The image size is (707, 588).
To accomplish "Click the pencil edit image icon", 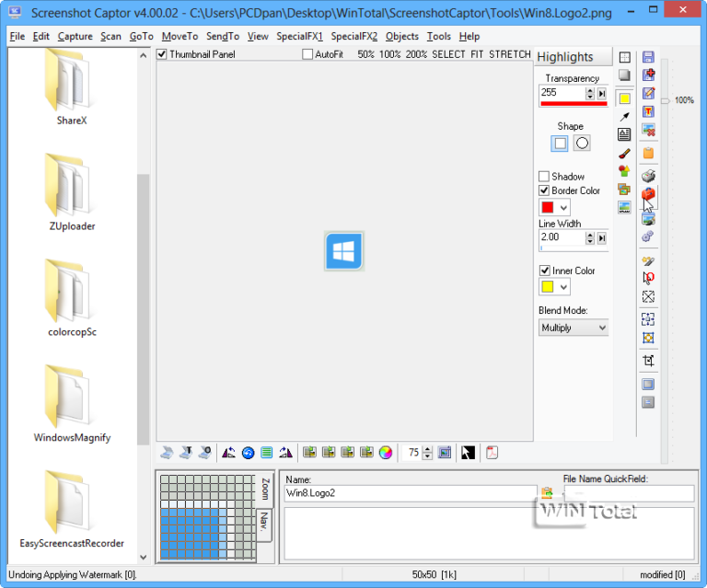I will coord(648,93).
